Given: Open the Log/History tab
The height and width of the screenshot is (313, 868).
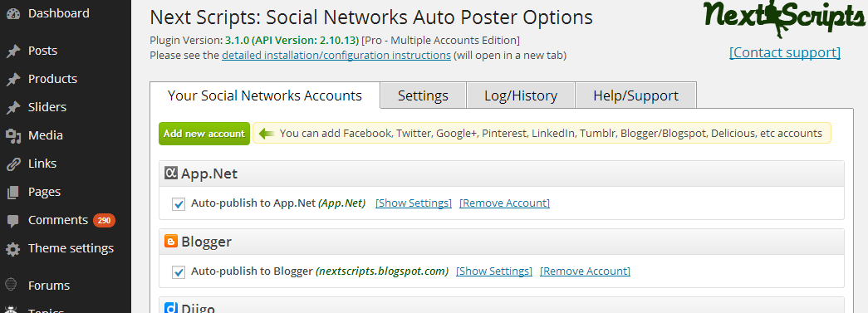Looking at the screenshot, I should tap(520, 95).
